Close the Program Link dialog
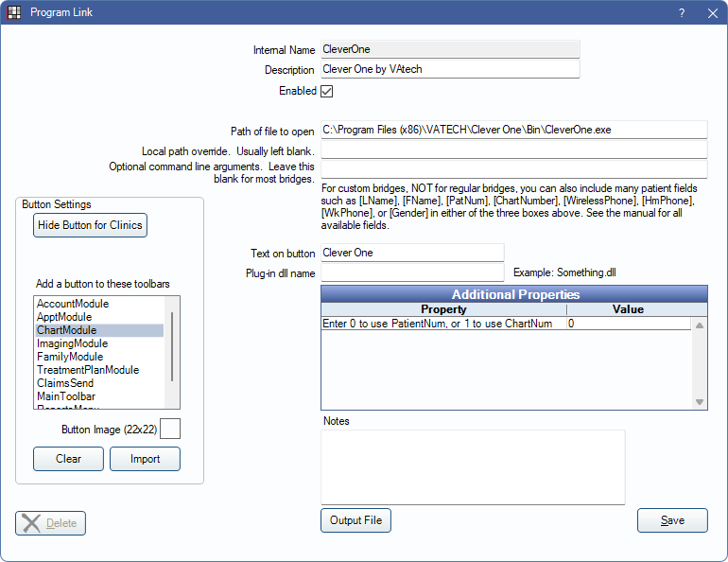 pos(712,13)
